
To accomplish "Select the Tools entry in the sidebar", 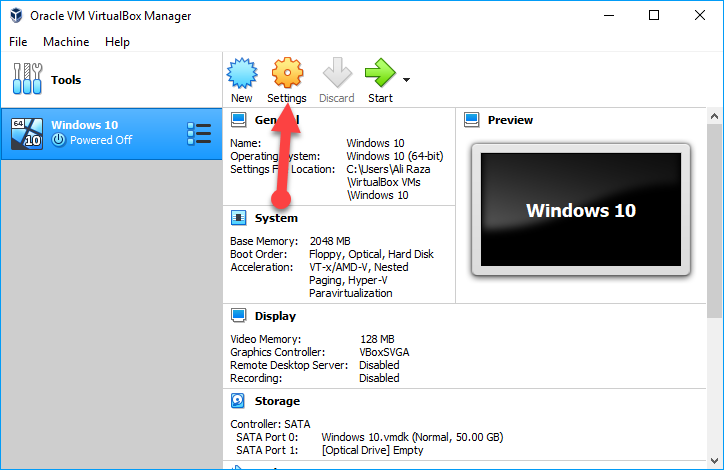I will tap(66, 80).
